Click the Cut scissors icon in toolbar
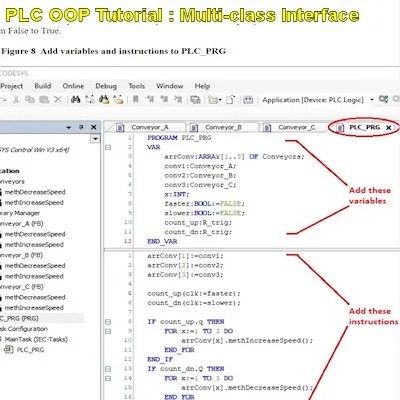This screenshot has width=400, height=400. pos(15,99)
